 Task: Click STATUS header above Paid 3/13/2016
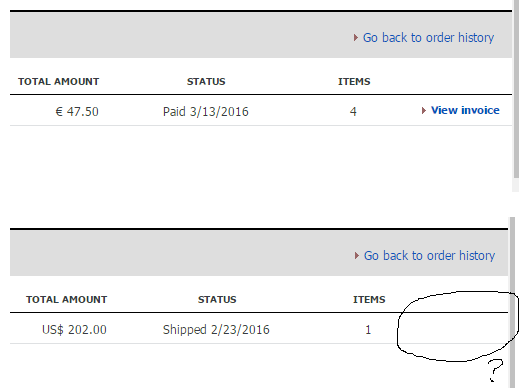(206, 82)
